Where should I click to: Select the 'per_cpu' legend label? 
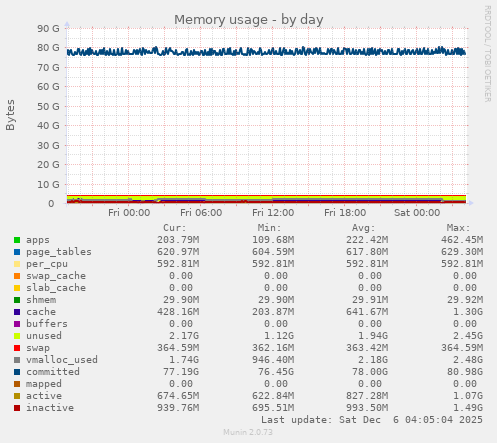tap(47, 264)
